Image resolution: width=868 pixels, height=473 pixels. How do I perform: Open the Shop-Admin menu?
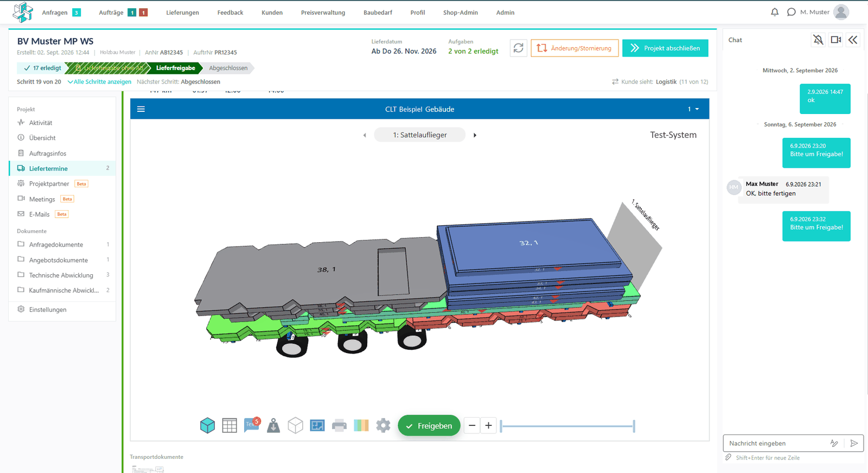pyautogui.click(x=460, y=12)
